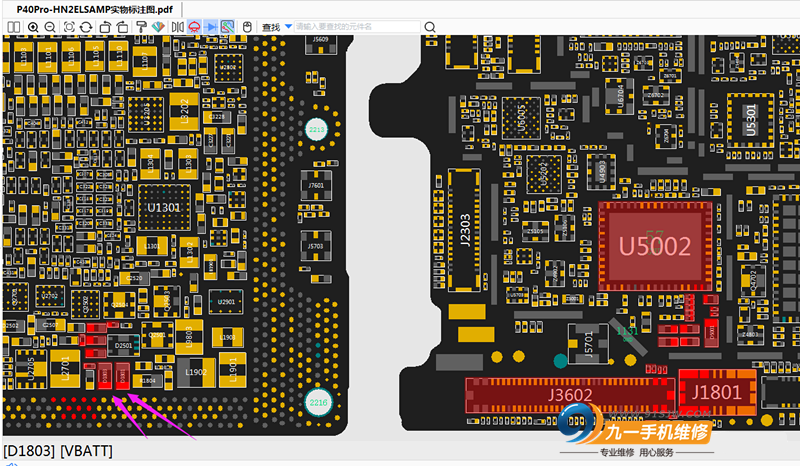Click the 查找 search label
800x466 pixels.
[271, 27]
